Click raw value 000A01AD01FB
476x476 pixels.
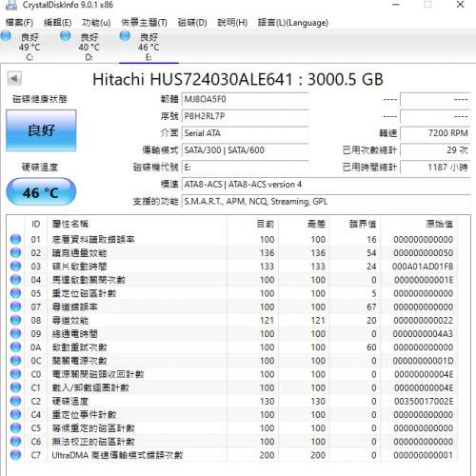point(423,267)
